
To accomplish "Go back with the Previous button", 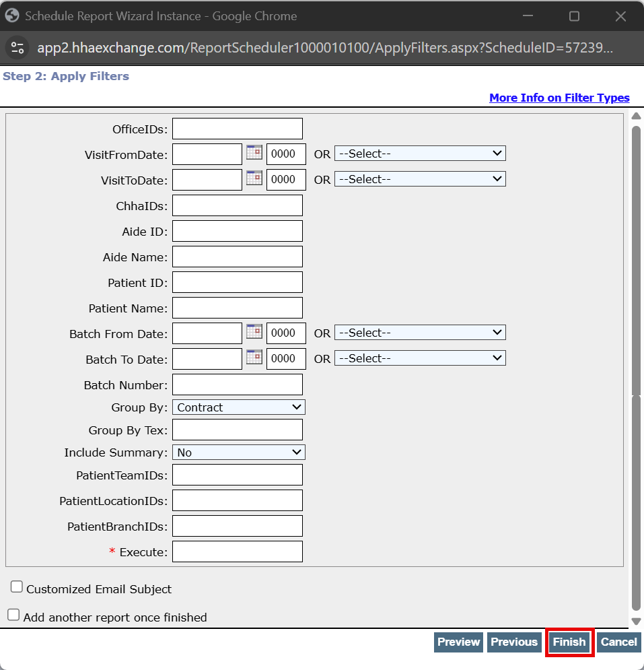I will pyautogui.click(x=514, y=642).
